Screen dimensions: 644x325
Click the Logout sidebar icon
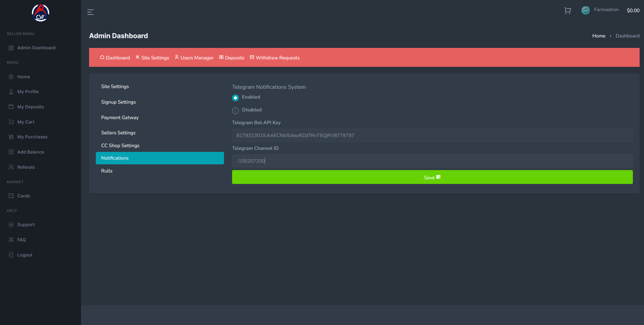11,255
